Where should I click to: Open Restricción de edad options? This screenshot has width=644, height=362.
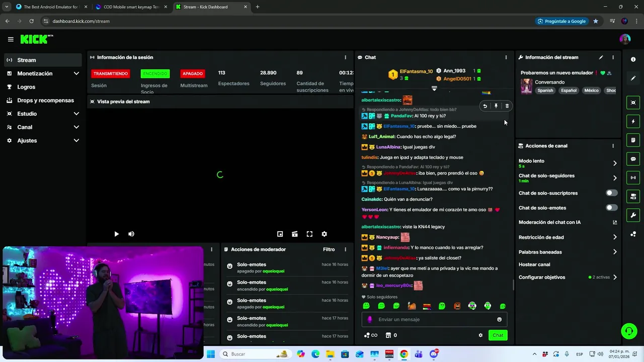(x=568, y=237)
